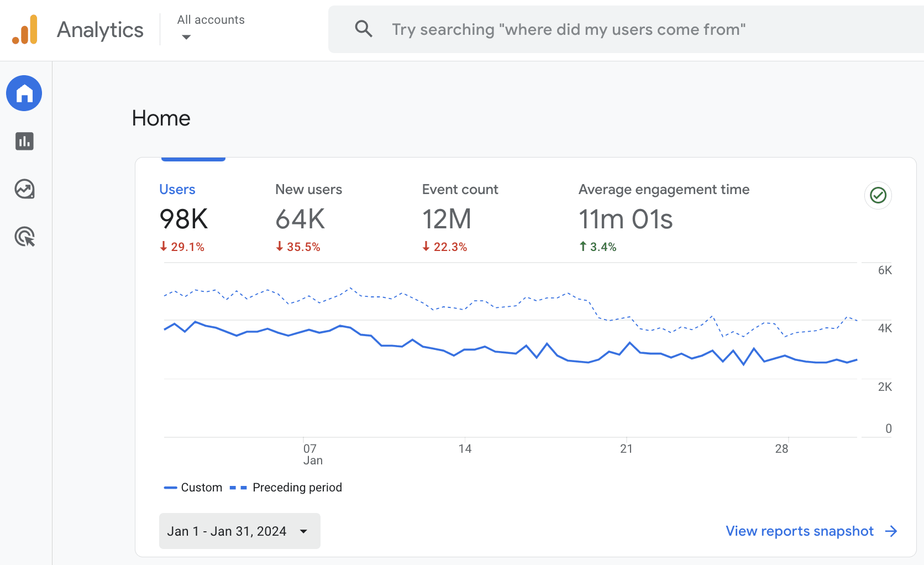Click the 4K y-axis label

tap(885, 328)
